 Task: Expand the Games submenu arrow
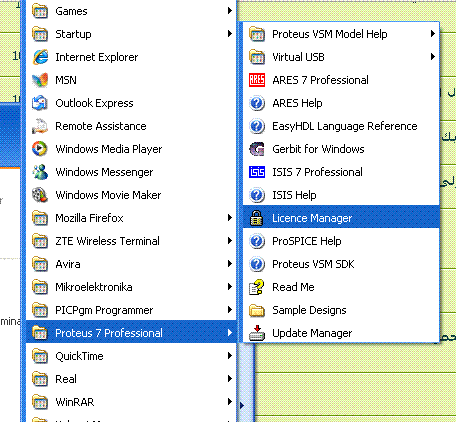230,11
